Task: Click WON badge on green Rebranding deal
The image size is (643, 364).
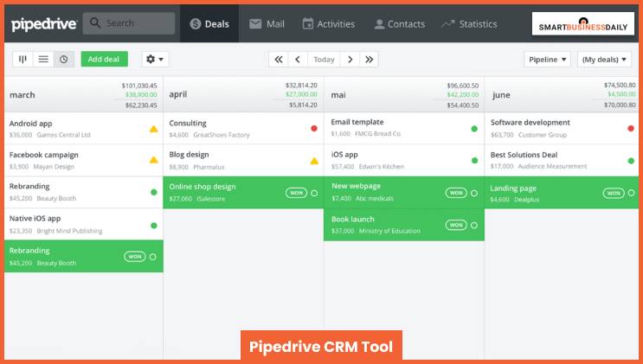Action: pos(134,257)
